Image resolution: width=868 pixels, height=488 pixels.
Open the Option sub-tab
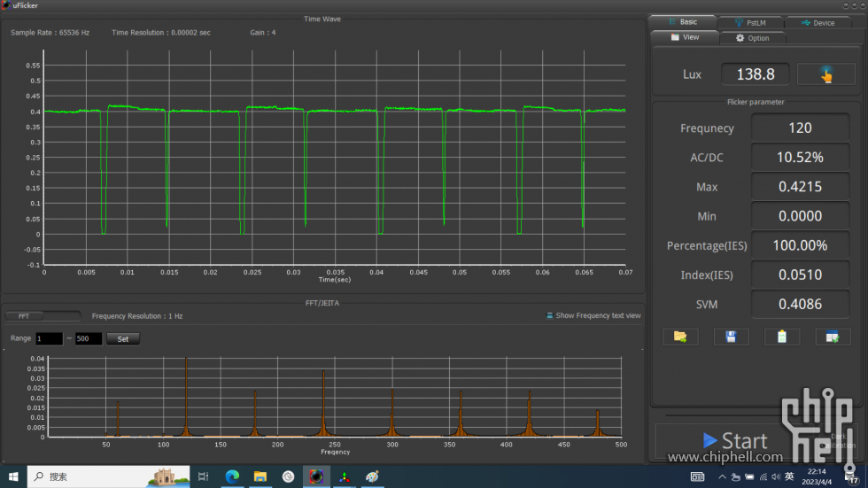point(752,38)
